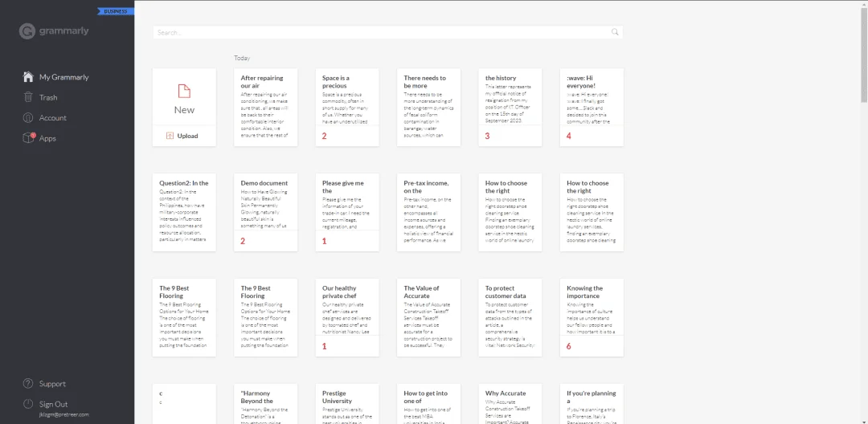Open "How to get into one of" document
This screenshot has height=424, width=868.
428,404
